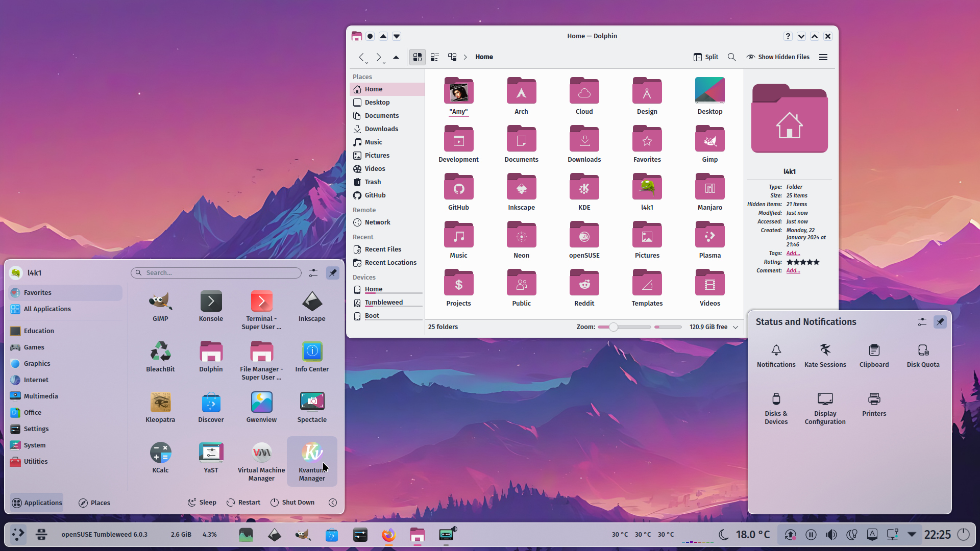Viewport: 980px width, 551px height.
Task: Expand breadcrumb chevron before Home
Action: coord(465,57)
